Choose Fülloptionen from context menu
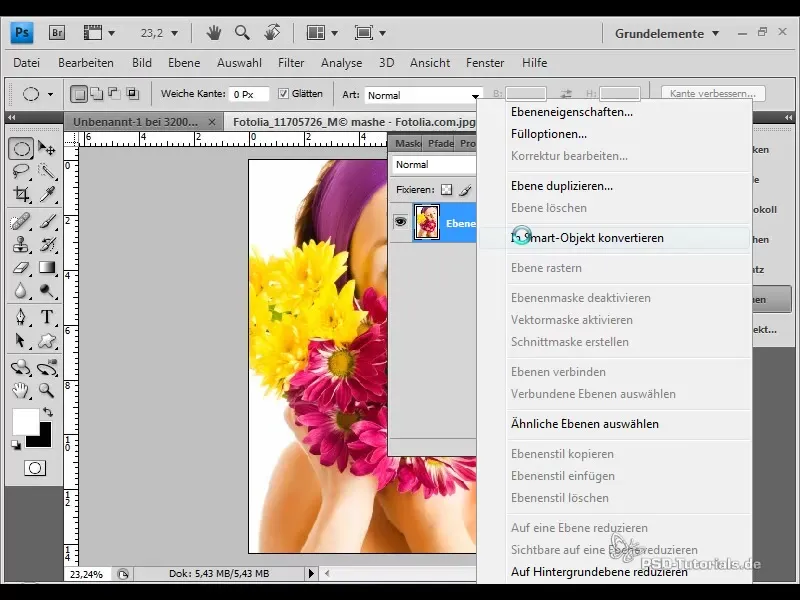Image resolution: width=800 pixels, height=600 pixels. 615,134
